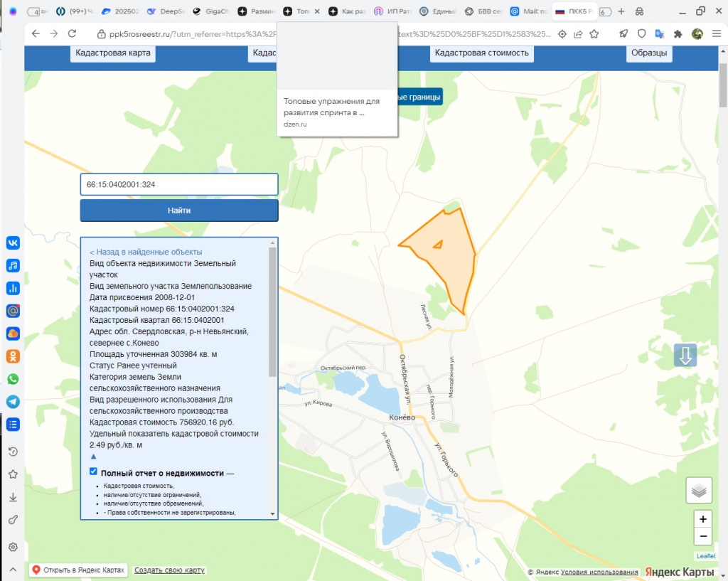Viewport: 728px width, 581px height.
Task: Open WhatsApp in the browser sidebar
Action: point(13,379)
